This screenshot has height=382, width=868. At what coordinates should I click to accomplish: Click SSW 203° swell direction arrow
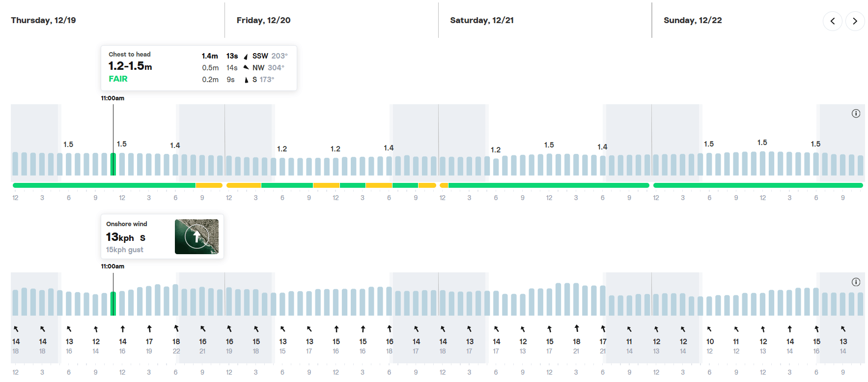246,57
